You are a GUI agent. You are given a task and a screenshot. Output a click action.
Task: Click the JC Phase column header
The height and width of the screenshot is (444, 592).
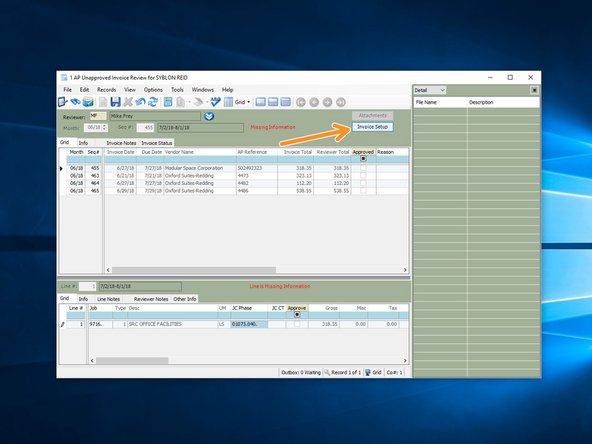coord(249,308)
